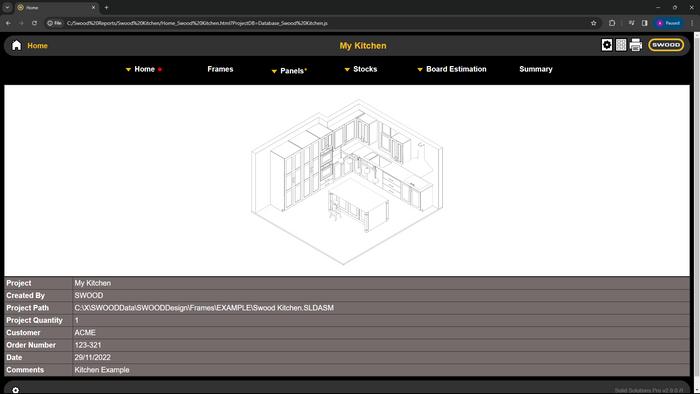The width and height of the screenshot is (700, 394).
Task: Select the Project Quantity value '1'
Action: (x=76, y=320)
